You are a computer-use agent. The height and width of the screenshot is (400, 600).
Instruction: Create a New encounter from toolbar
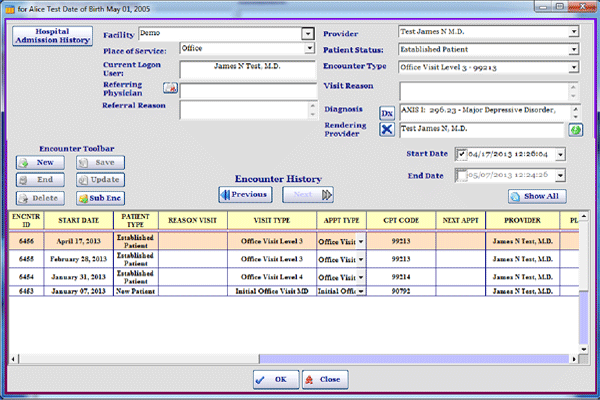tap(40, 162)
